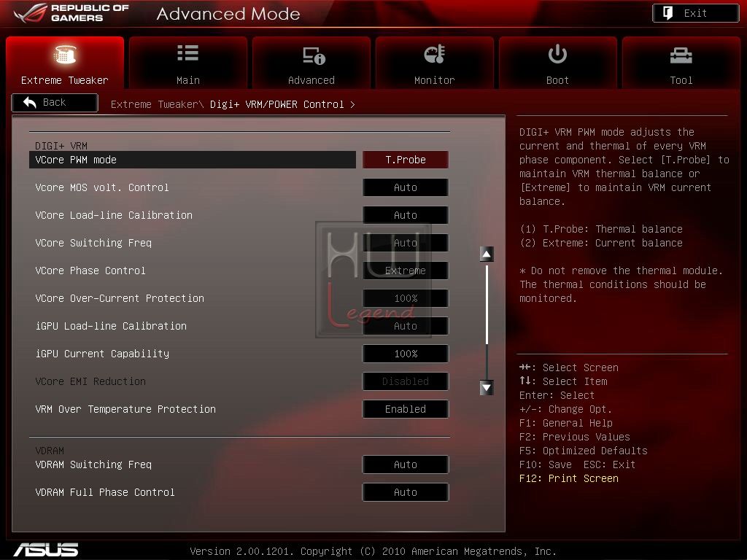Click the T.Probe: Thermal balance help line
Image resolution: width=747 pixels, height=560 pixels.
[601, 229]
